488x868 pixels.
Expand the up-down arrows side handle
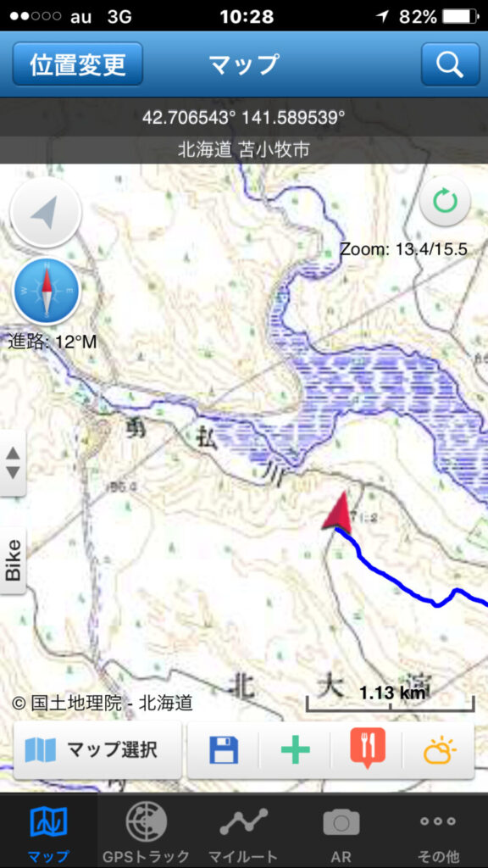click(13, 464)
